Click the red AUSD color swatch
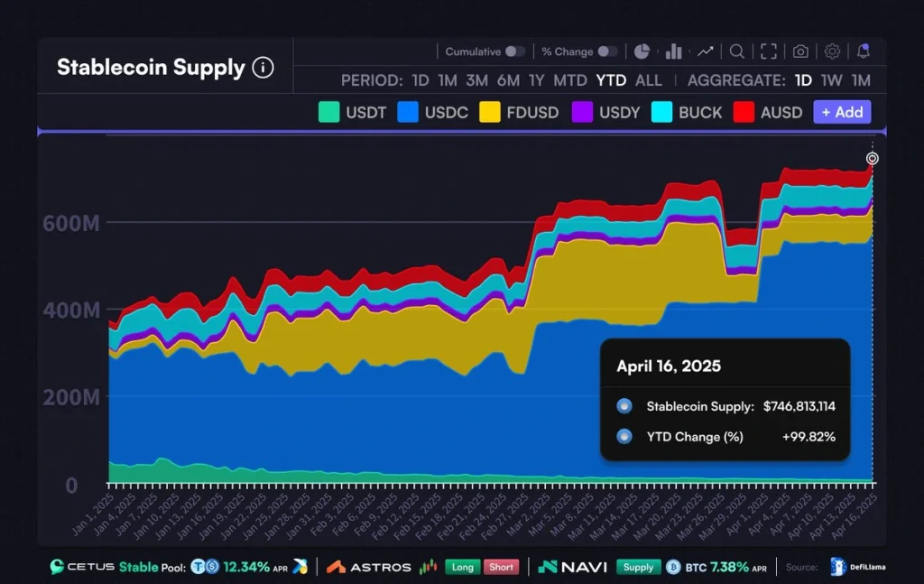 [743, 112]
